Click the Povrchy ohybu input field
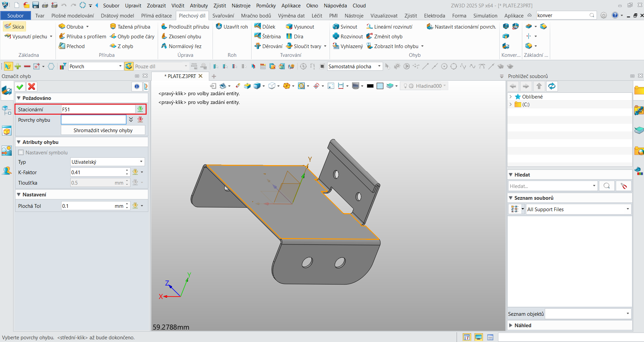The image size is (644, 342). 93,120
